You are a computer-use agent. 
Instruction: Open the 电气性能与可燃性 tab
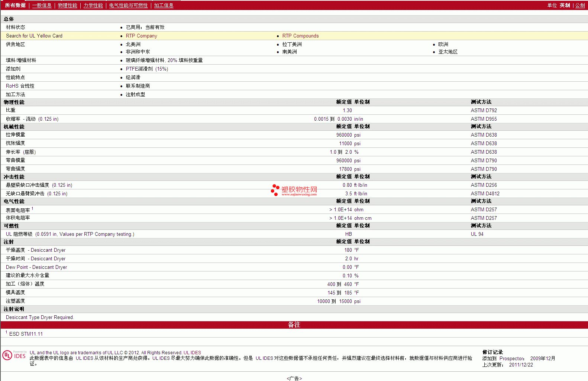[128, 5]
